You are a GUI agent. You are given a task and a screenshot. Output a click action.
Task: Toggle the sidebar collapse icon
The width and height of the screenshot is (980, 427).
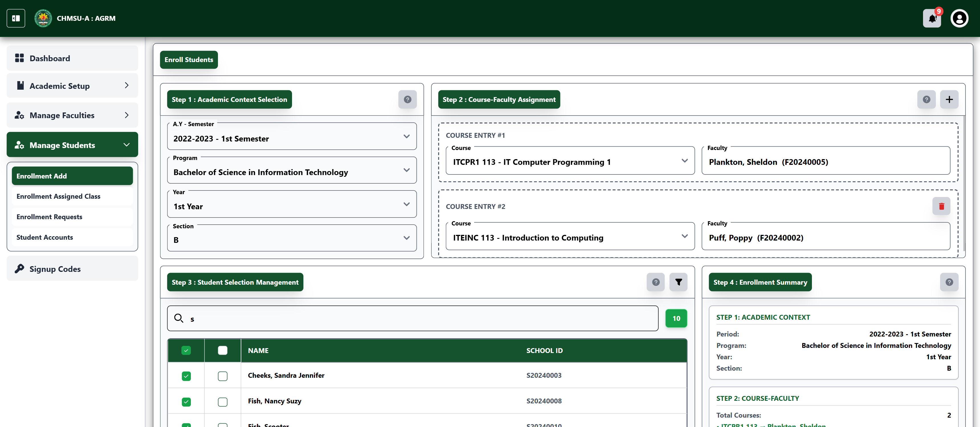[x=16, y=18]
